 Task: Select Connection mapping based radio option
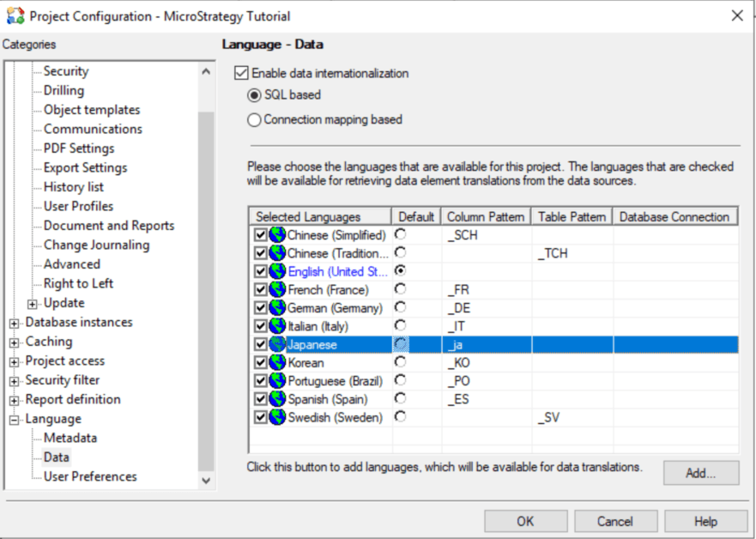coord(254,119)
